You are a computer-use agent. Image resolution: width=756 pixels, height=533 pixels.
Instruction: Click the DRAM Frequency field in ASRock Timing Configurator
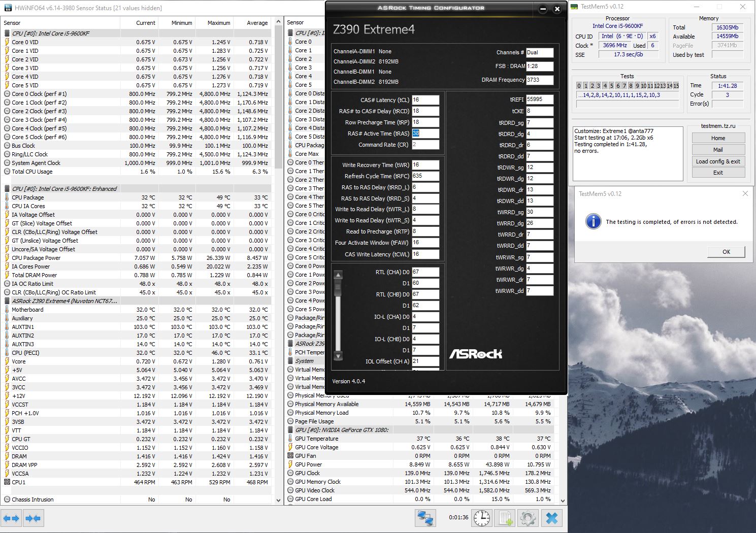539,80
